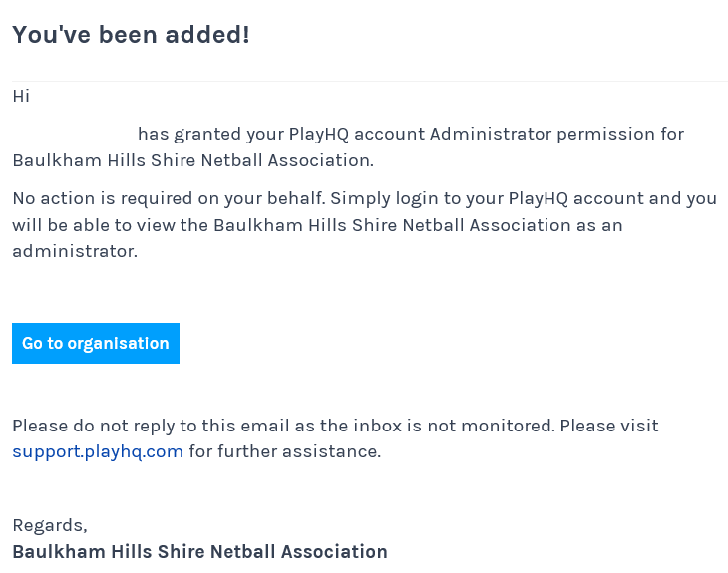
Task: Click the "No action is required" phrase
Action: [102, 198]
